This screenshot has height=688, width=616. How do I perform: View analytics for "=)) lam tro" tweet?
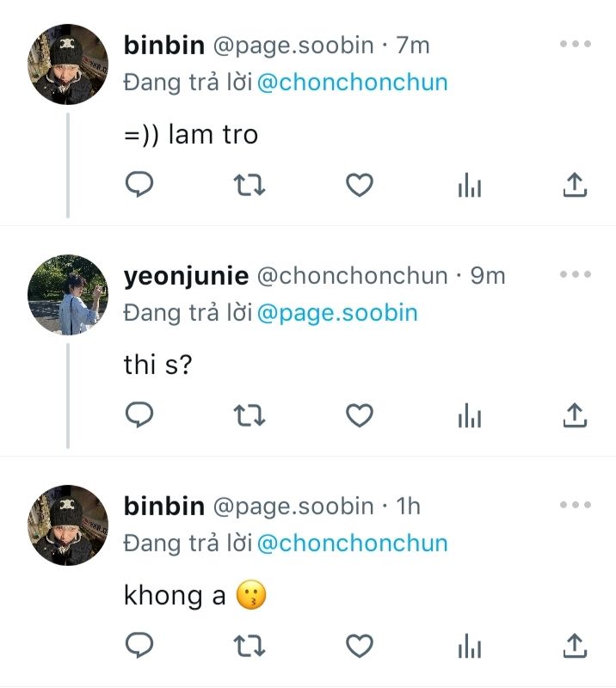coord(469,185)
